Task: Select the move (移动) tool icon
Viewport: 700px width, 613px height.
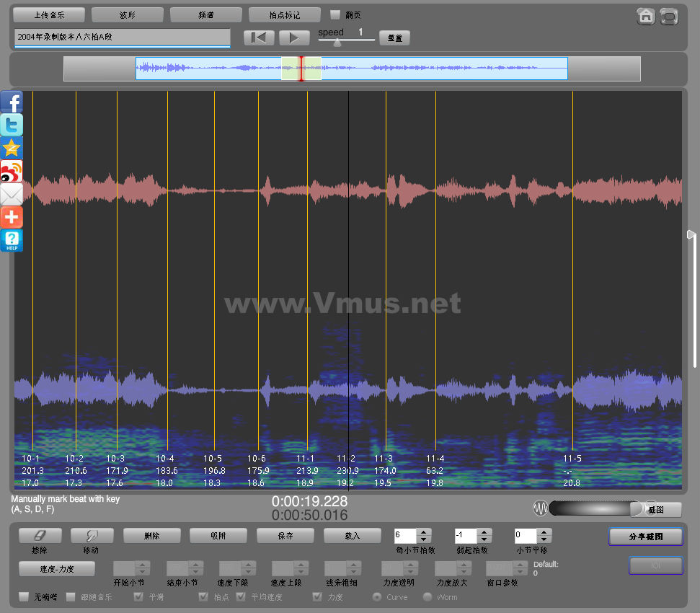Action: point(92,535)
